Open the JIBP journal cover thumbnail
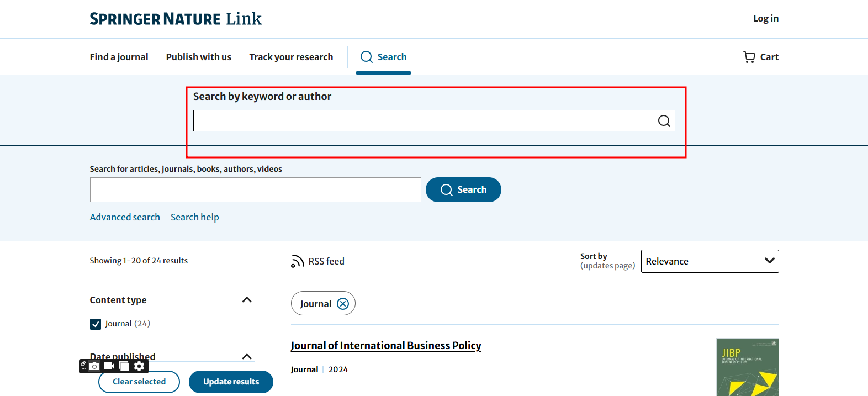Screen dimensions: 868x396 coord(747,367)
